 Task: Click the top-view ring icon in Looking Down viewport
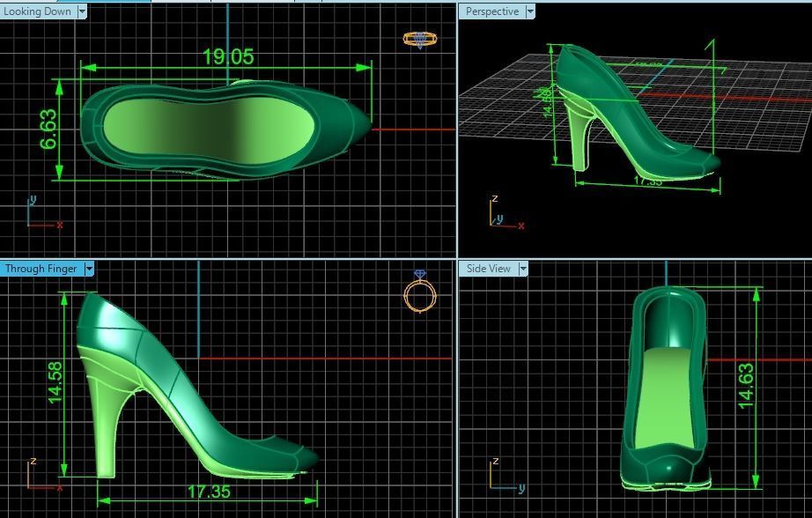[x=420, y=40]
